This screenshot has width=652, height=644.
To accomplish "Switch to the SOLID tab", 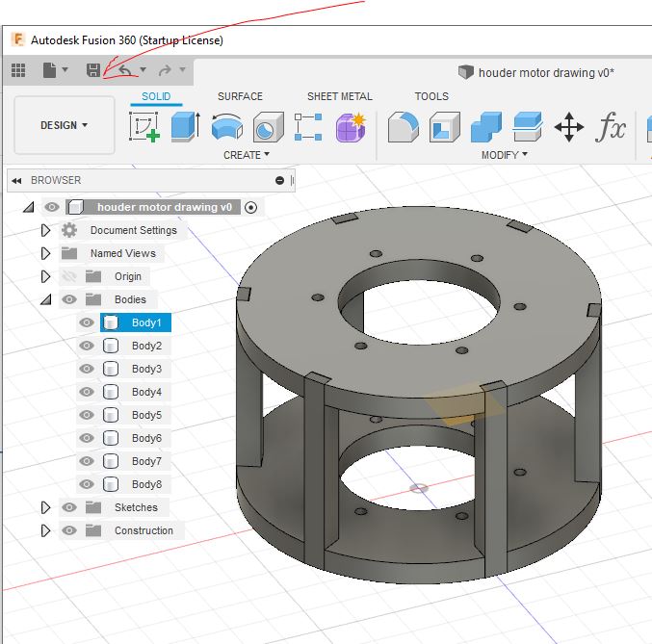I will (156, 96).
